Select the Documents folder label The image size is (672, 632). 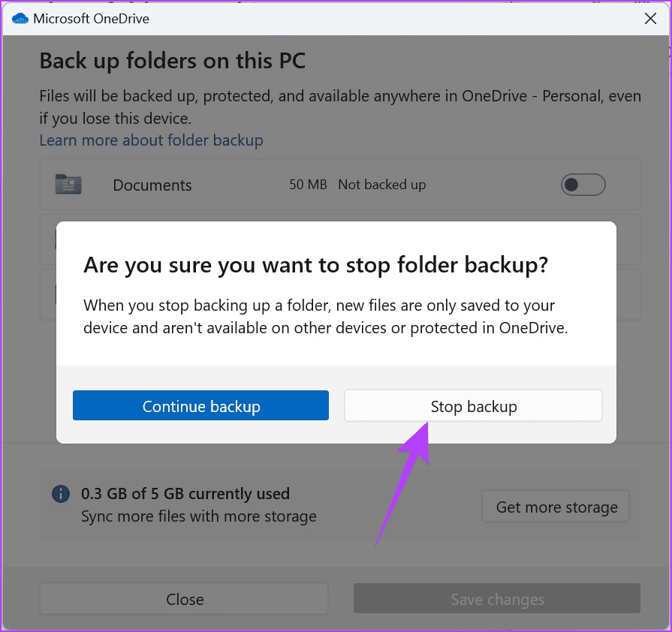(x=152, y=185)
